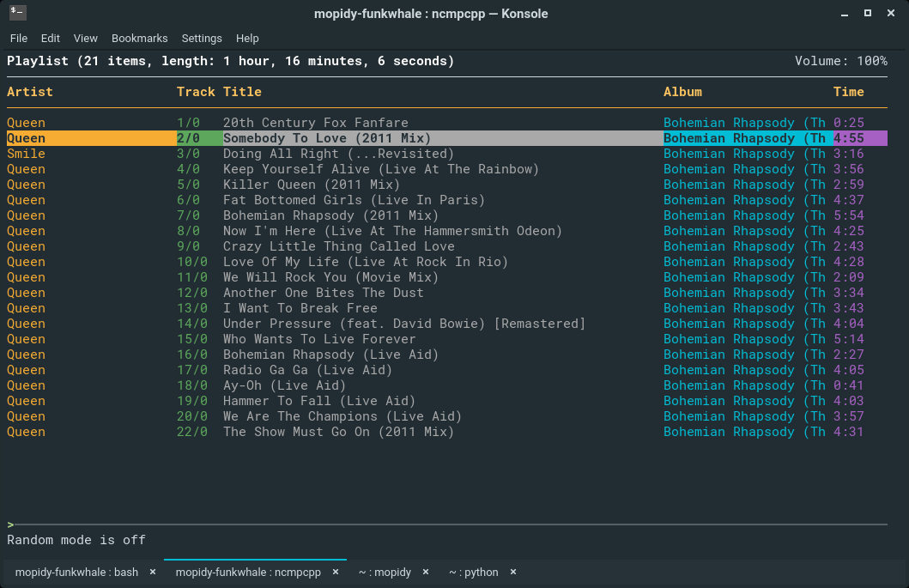Click the 0:41 time value
This screenshot has height=588, width=909.
click(x=849, y=385)
